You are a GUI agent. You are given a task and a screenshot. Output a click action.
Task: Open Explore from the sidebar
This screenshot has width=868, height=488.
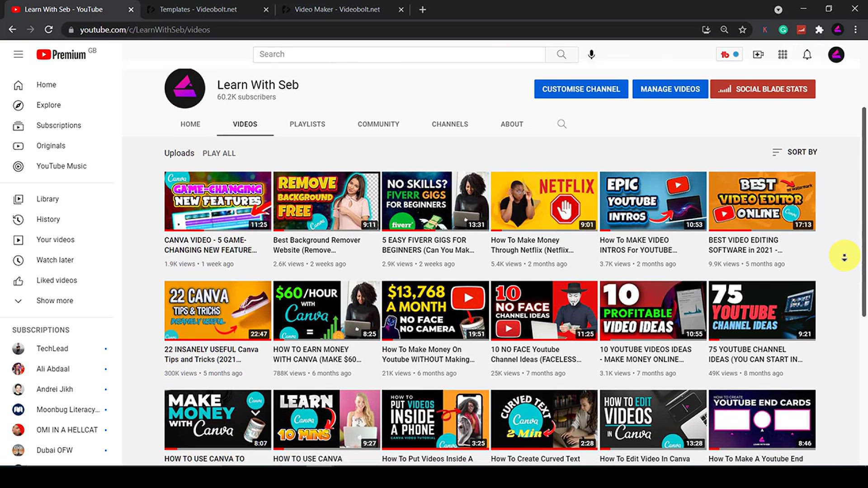[x=57, y=105]
